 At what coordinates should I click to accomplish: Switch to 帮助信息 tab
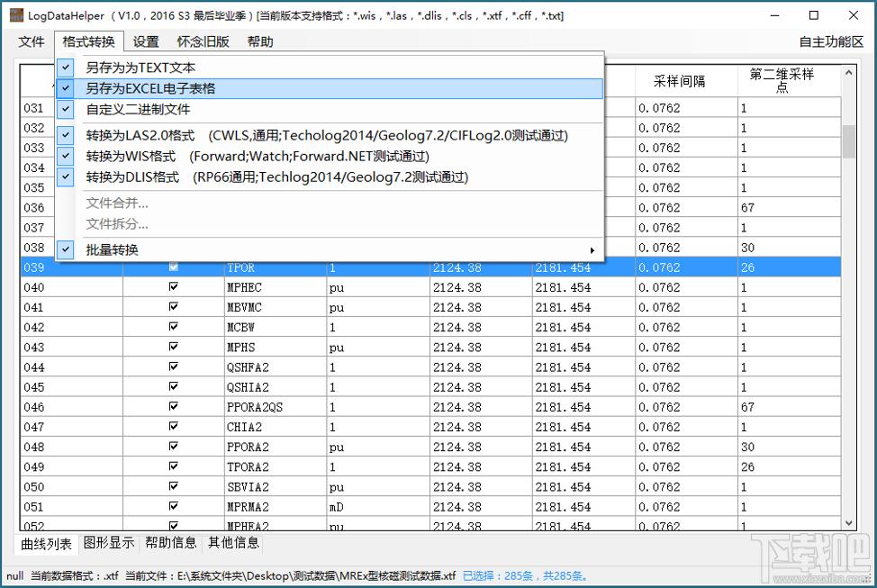[171, 543]
